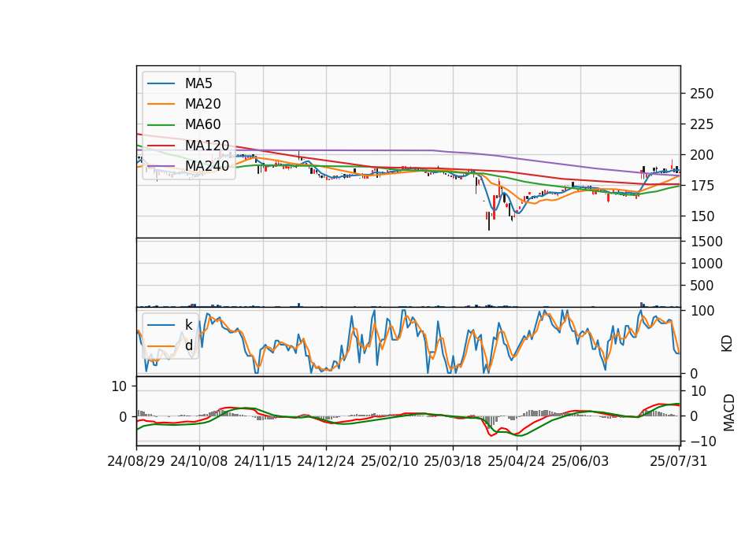Click the 175 price axis tick label

[x=702, y=186]
